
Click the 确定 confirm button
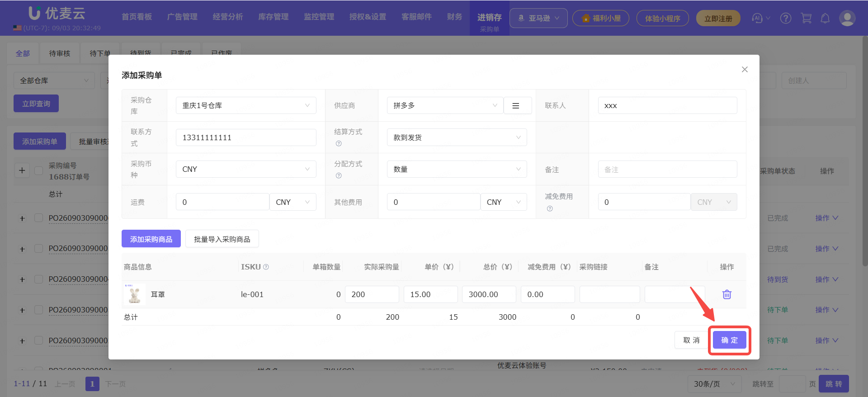(x=730, y=340)
